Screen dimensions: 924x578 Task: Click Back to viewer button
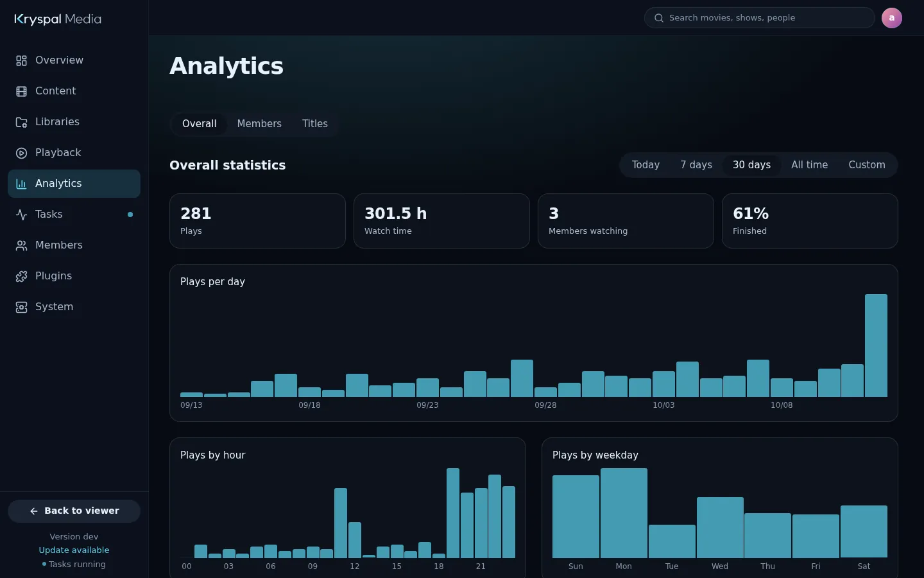click(x=74, y=511)
